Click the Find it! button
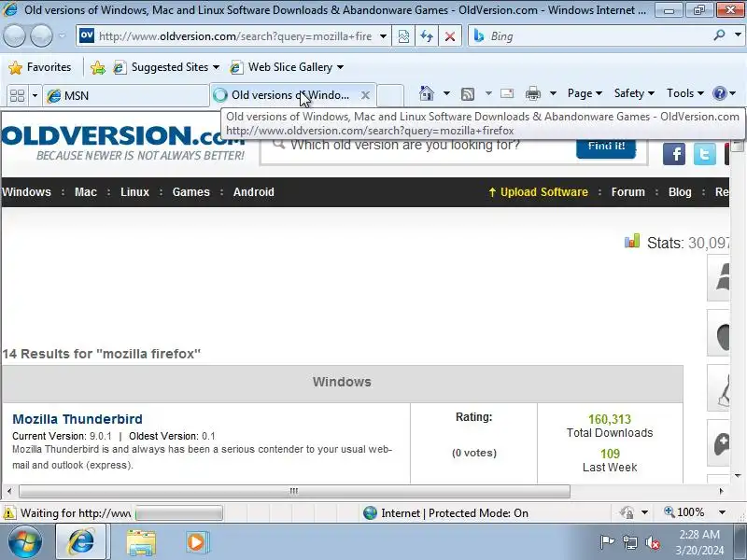Image resolution: width=747 pixels, height=560 pixels. (606, 148)
